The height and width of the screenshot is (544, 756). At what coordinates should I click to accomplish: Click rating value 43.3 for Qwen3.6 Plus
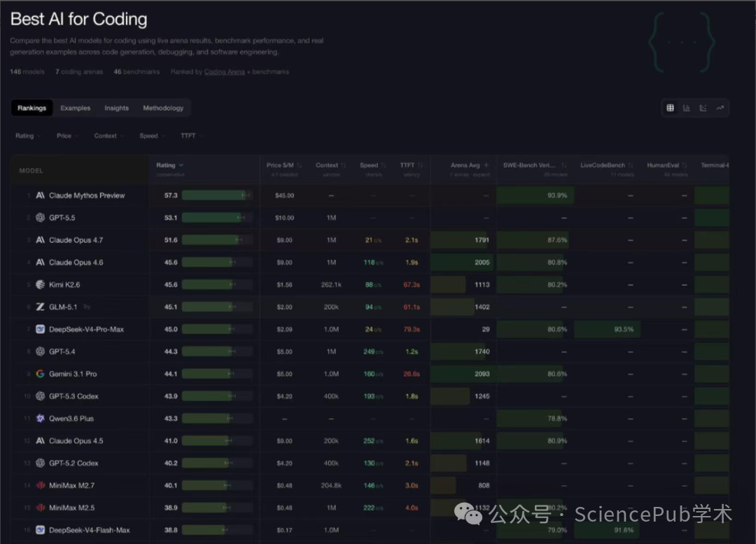point(171,418)
